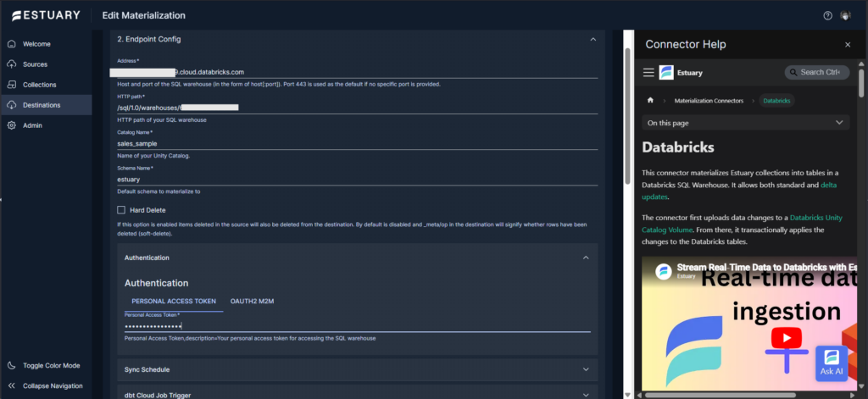Click the main form vertical scrollbar
The width and height of the screenshot is (868, 399).
click(x=627, y=116)
